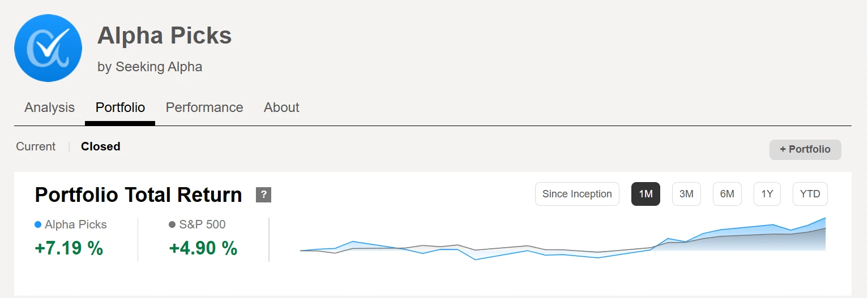Click the Alpha Picks checkmark logo
The image size is (868, 298).
pyautogui.click(x=48, y=48)
